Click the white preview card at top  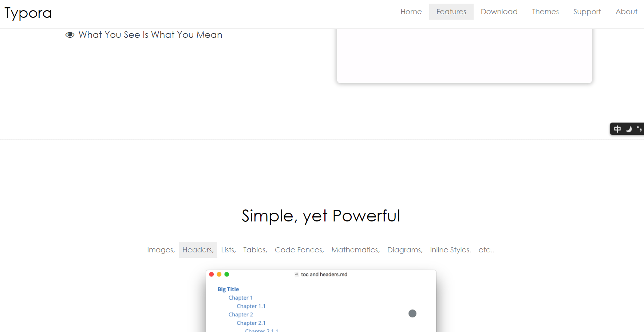pos(465,56)
